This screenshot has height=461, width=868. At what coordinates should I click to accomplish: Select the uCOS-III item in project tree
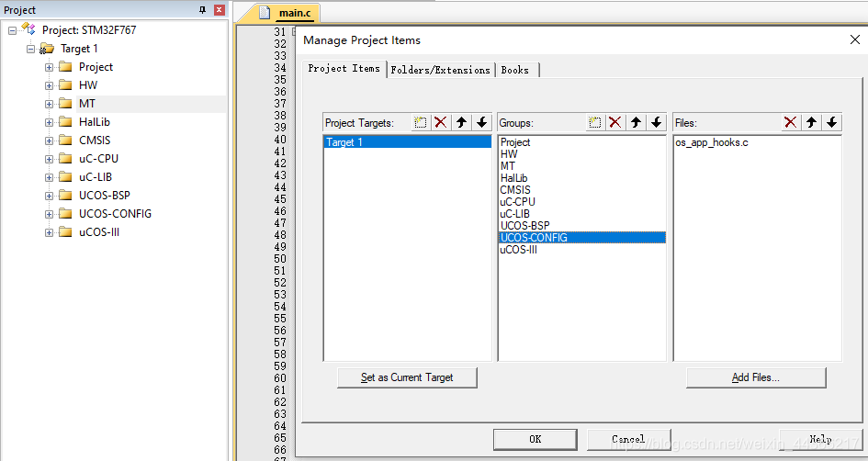(x=99, y=232)
